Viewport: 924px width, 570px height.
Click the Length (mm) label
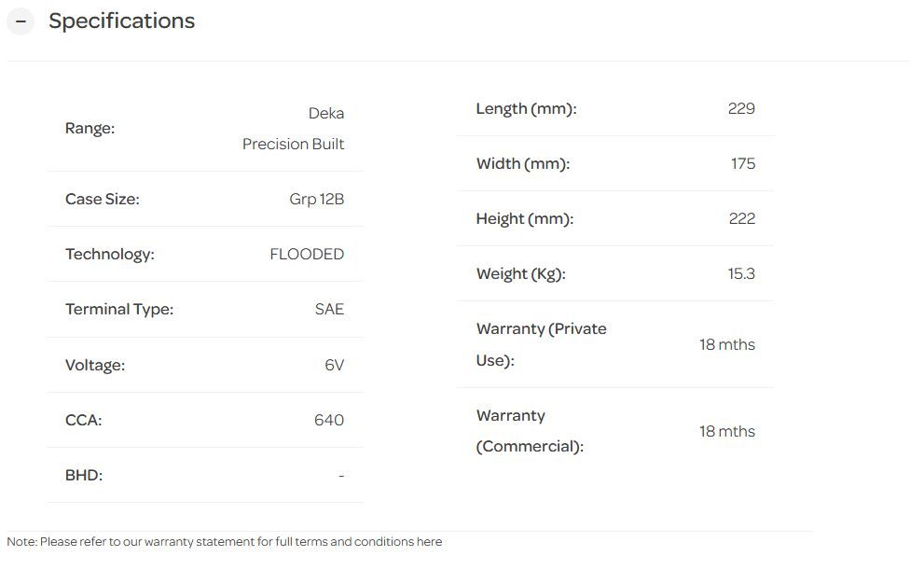(526, 108)
